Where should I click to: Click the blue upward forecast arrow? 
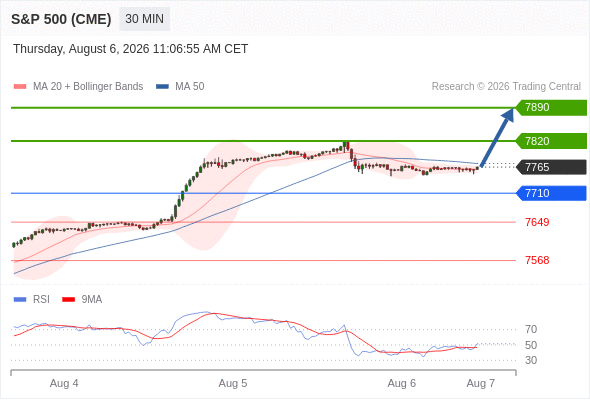(497, 138)
